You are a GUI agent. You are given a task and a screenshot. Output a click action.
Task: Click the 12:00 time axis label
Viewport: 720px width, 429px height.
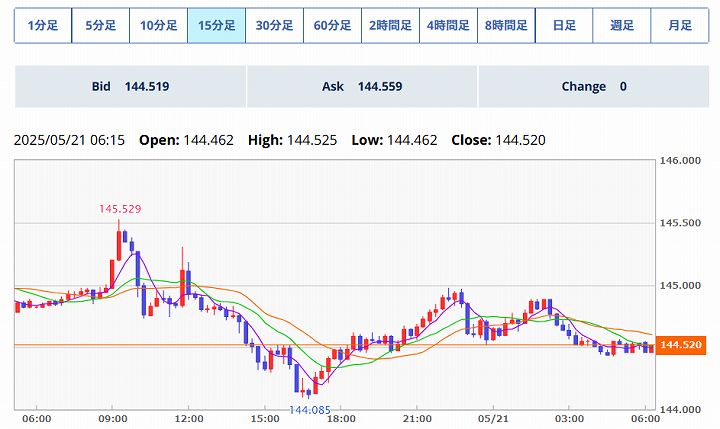point(189,419)
